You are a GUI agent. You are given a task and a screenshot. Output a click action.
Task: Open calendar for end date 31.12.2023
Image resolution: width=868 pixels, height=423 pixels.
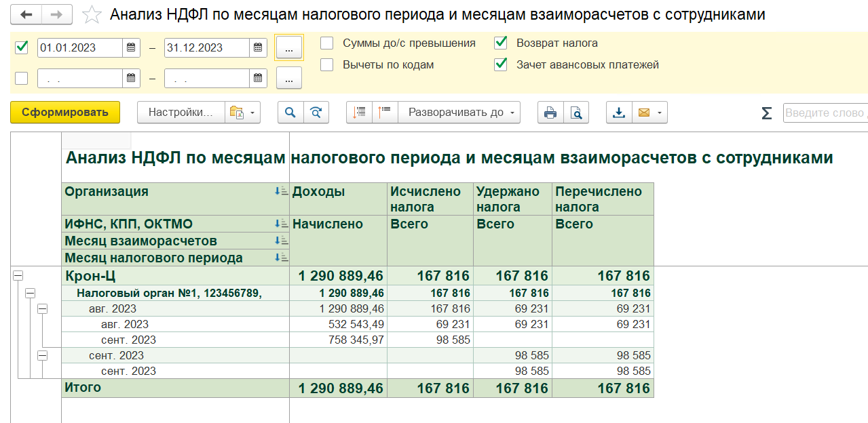(258, 47)
